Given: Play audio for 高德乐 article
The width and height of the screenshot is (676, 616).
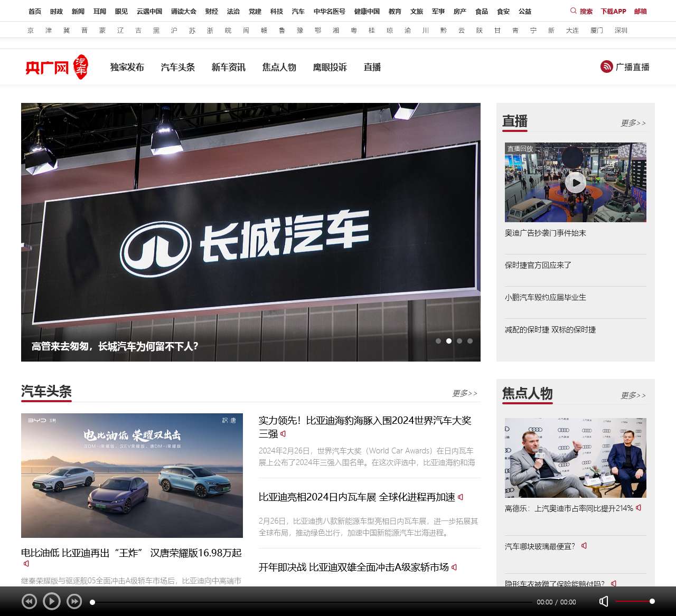Looking at the screenshot, I should tap(639, 508).
